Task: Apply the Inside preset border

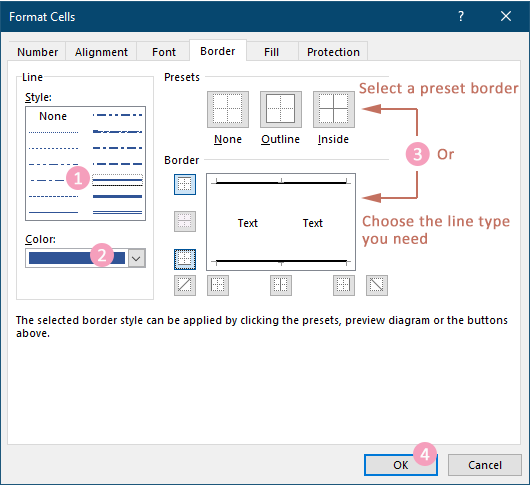Action: (334, 109)
